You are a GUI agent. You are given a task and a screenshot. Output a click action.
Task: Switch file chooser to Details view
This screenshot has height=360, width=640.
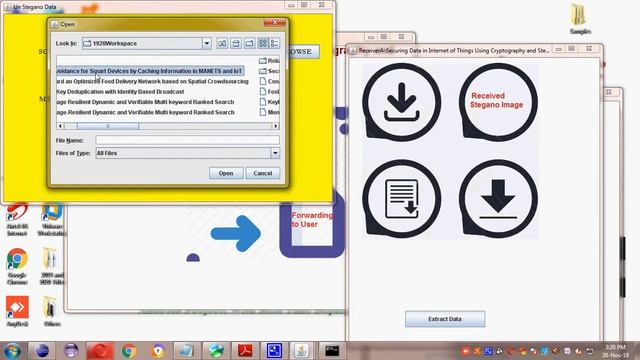coord(275,43)
